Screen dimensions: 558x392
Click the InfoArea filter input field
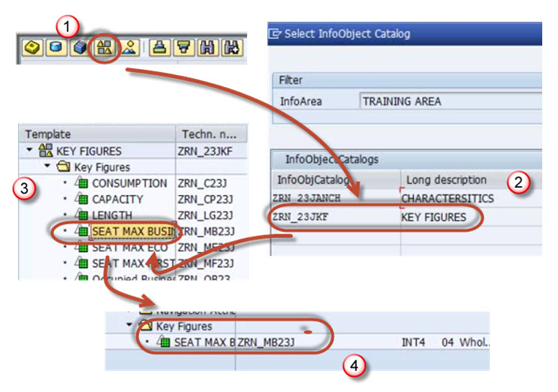(449, 101)
